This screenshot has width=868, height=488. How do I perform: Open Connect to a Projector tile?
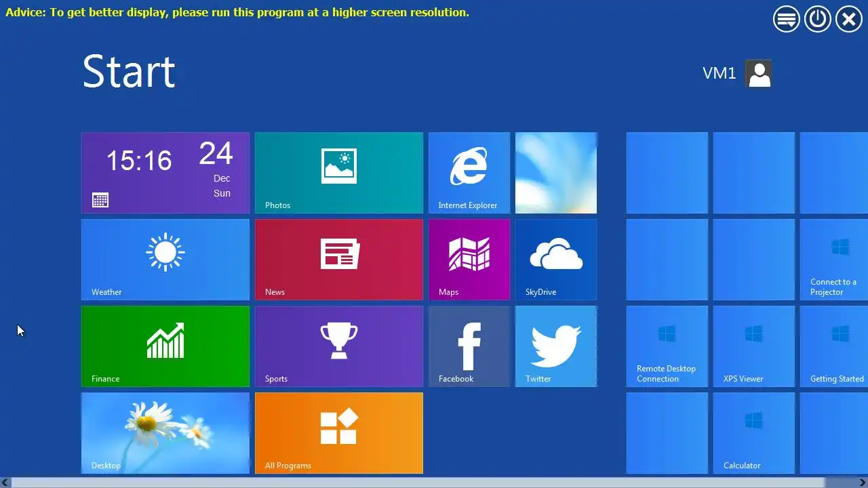point(834,260)
